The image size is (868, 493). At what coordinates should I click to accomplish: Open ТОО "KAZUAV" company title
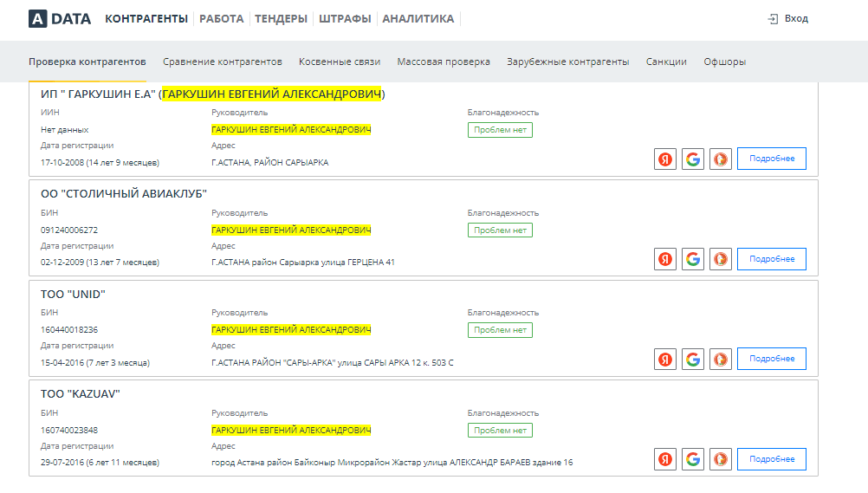point(81,394)
